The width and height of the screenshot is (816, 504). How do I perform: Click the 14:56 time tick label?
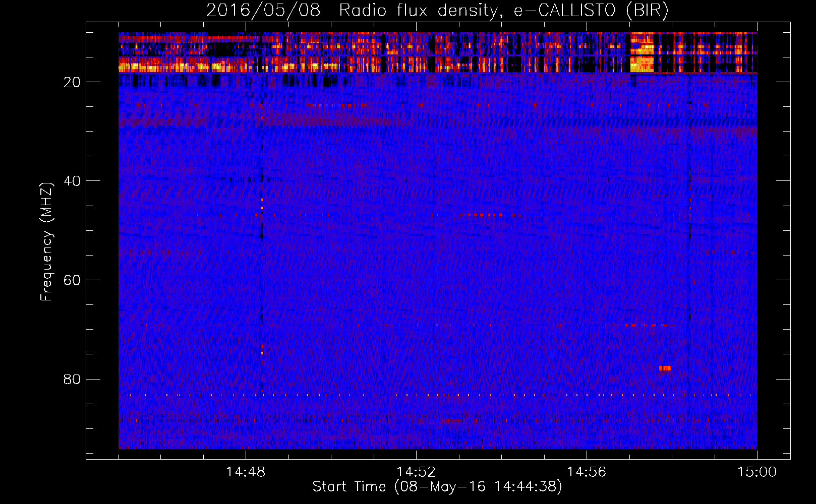tap(587, 472)
